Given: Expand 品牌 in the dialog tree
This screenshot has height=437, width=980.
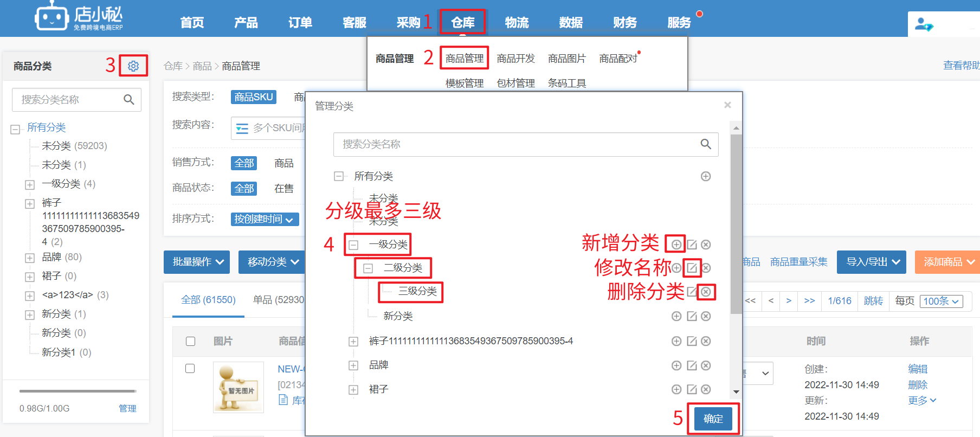Looking at the screenshot, I should pos(353,365).
